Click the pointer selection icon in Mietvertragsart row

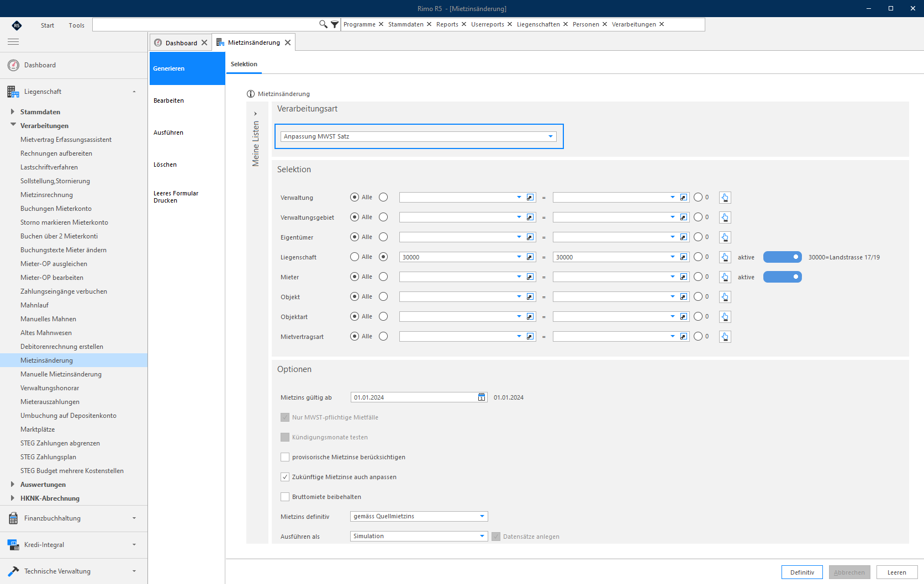point(725,337)
